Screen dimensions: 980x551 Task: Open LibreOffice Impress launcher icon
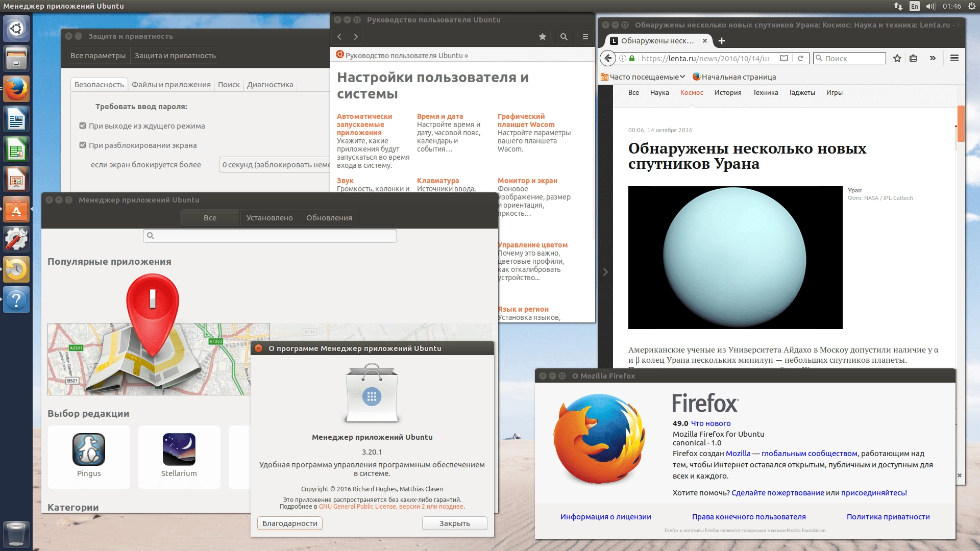[16, 179]
